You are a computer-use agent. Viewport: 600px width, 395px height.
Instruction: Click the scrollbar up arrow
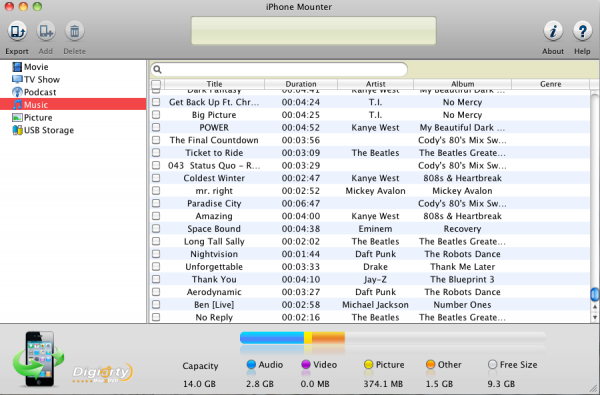coord(595,307)
